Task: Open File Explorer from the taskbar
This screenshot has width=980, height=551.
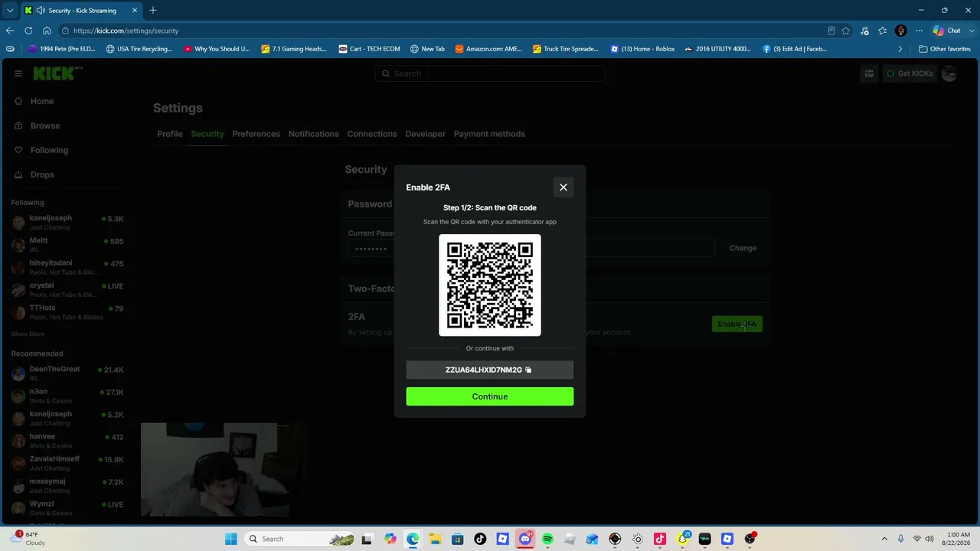Action: pos(435,539)
